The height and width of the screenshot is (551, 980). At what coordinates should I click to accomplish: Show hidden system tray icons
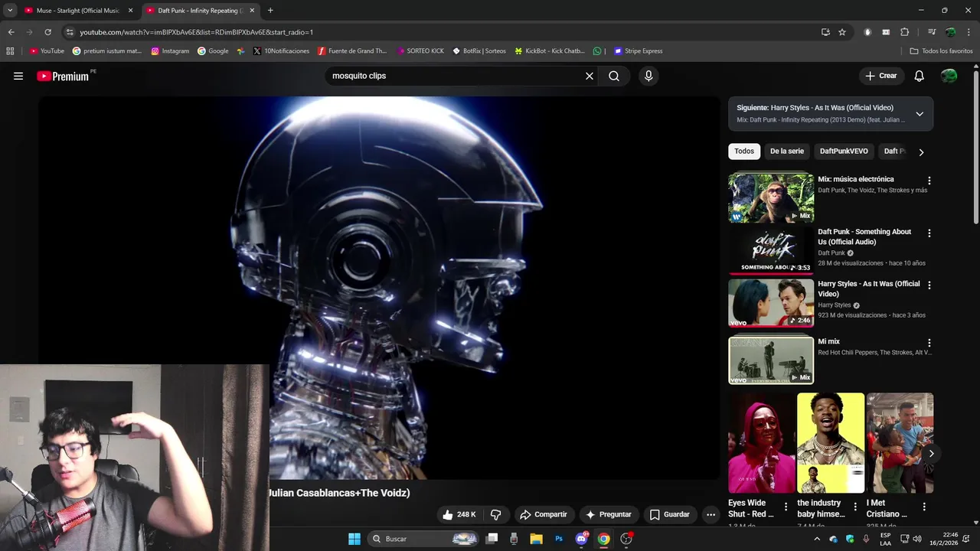click(x=816, y=539)
